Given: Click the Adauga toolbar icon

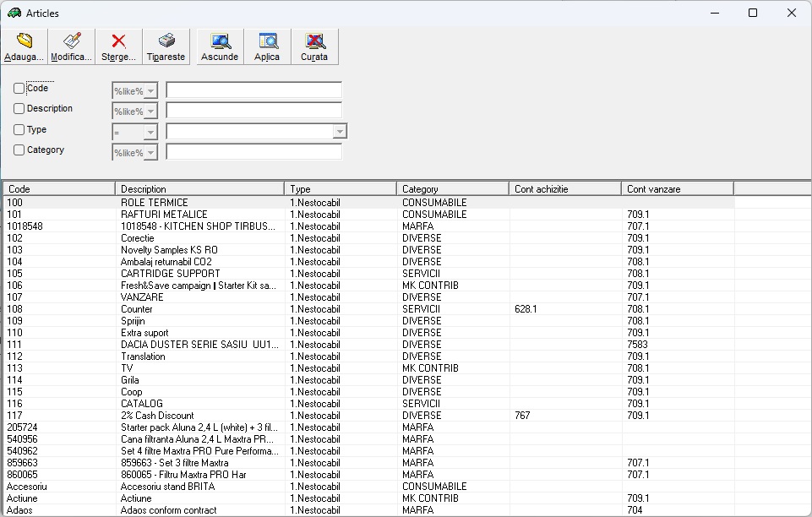Looking at the screenshot, I should (x=24, y=41).
